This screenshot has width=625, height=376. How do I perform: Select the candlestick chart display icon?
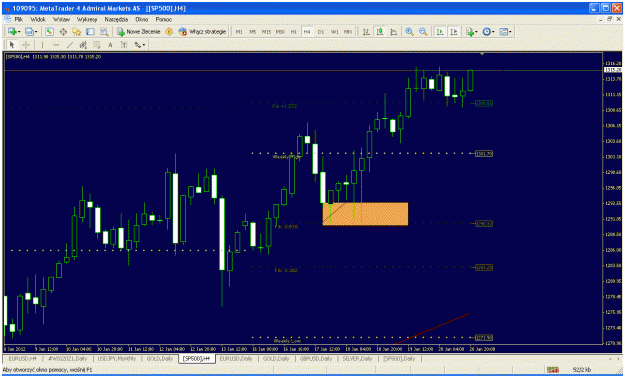click(380, 31)
